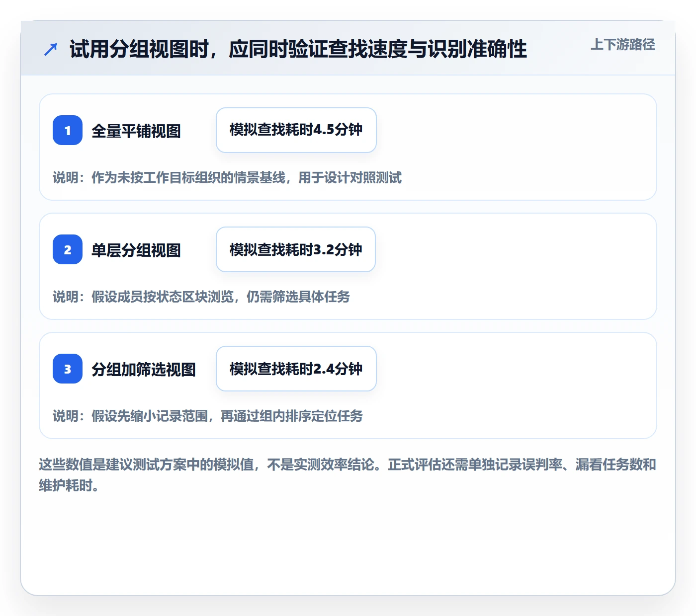The image size is (696, 616).
Task: Select the 分组加筛选视图 label
Action: [x=144, y=370]
